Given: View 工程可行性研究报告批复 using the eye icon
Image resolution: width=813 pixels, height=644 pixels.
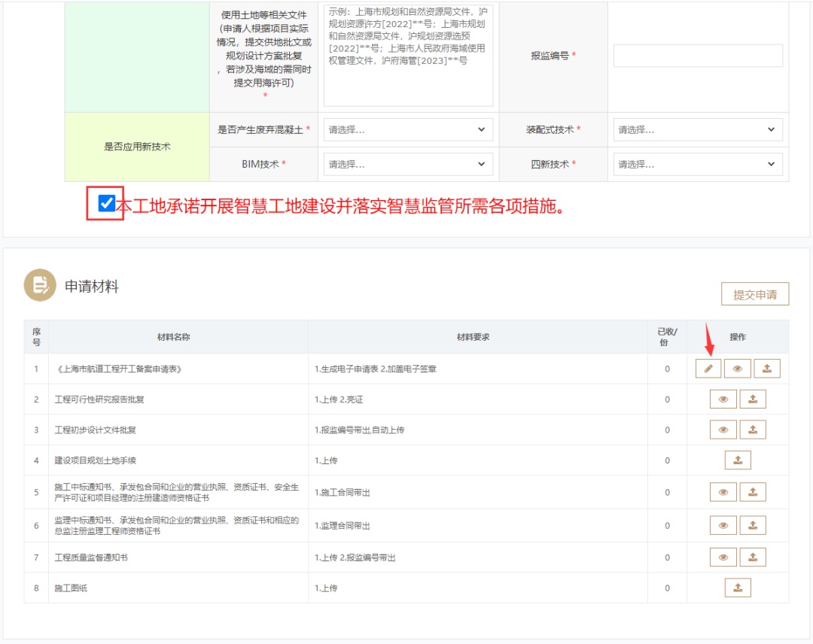Looking at the screenshot, I should coord(723,399).
